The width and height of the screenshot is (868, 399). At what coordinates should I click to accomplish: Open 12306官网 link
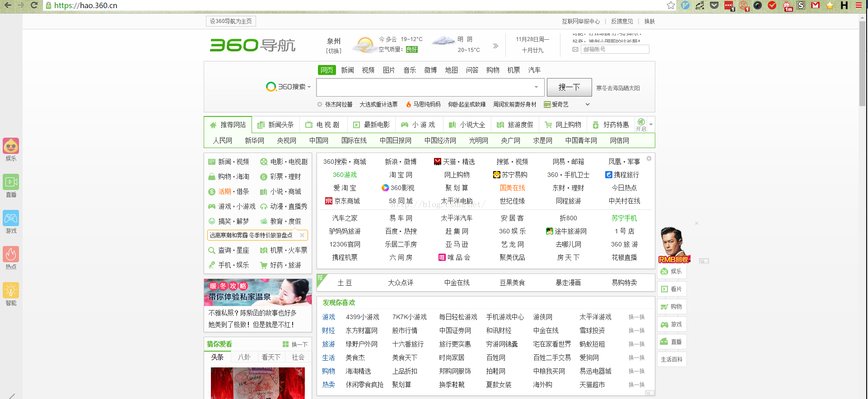[345, 244]
